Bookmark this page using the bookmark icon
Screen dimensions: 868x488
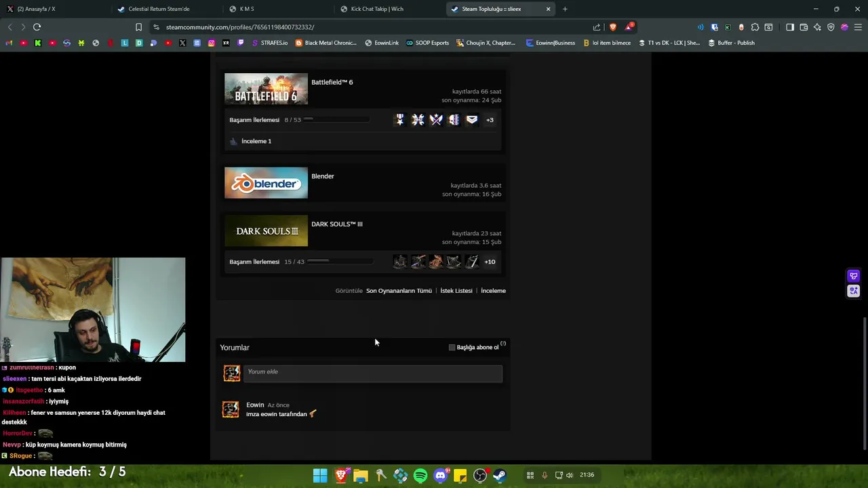click(138, 27)
